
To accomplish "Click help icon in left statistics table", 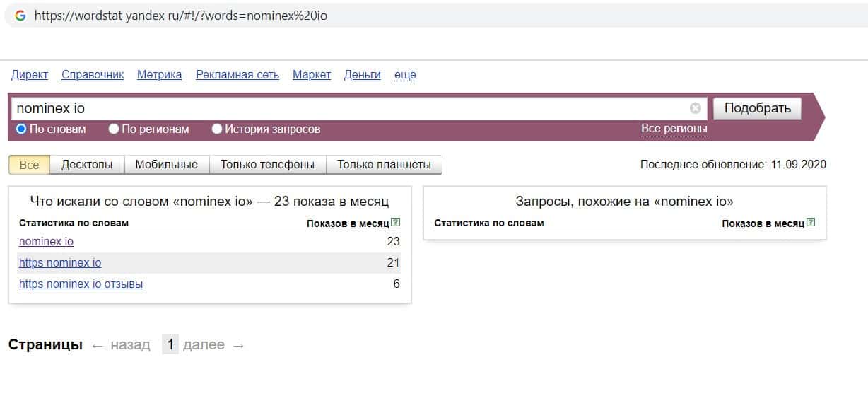I will [x=395, y=223].
